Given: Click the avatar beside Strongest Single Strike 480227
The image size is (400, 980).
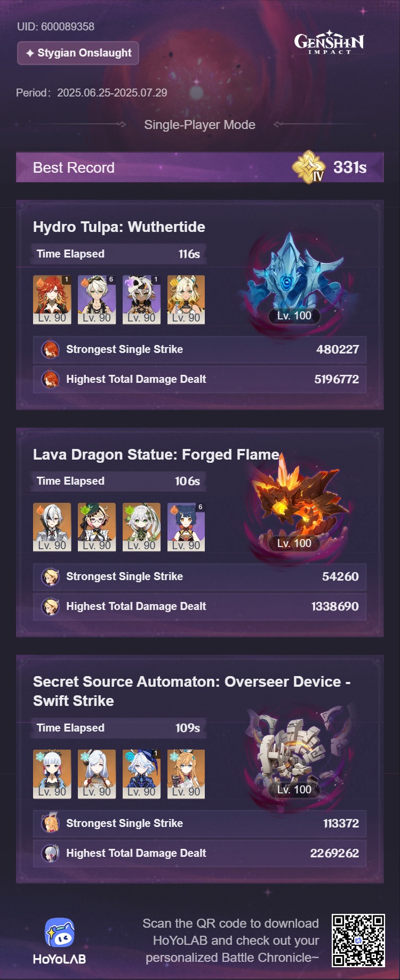Looking at the screenshot, I should point(51,349).
